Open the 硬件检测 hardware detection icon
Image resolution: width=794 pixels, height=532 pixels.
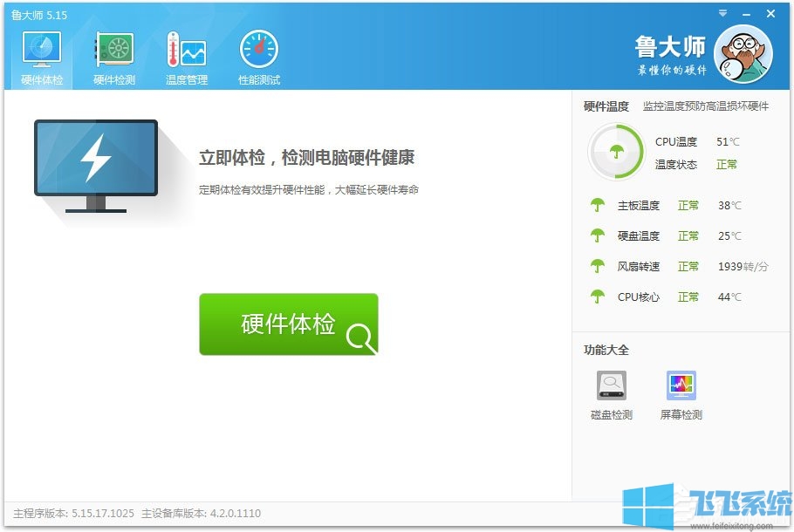click(113, 54)
